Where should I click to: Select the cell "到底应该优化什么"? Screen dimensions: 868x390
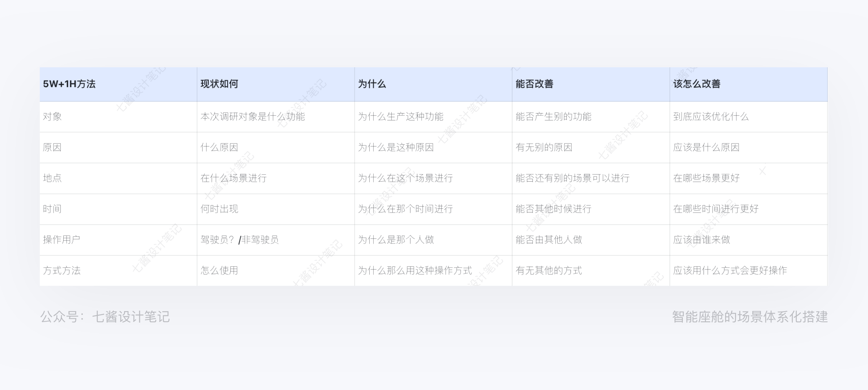(x=749, y=116)
